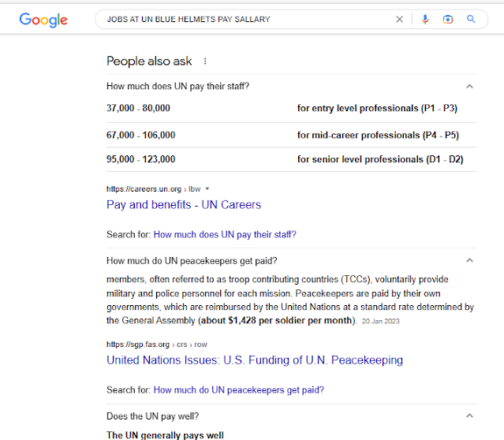Viewport: 504px width, 440px height.
Task: Clear the search query with the X icon
Action: coord(400,19)
